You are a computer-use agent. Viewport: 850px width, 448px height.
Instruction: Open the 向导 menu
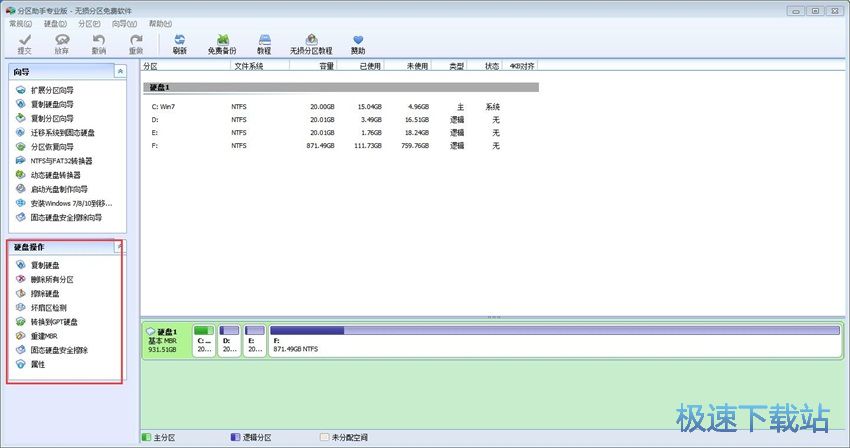point(124,23)
